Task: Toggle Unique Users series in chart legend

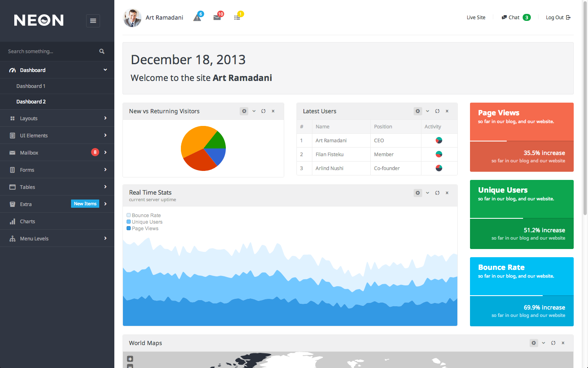Action: click(x=145, y=222)
